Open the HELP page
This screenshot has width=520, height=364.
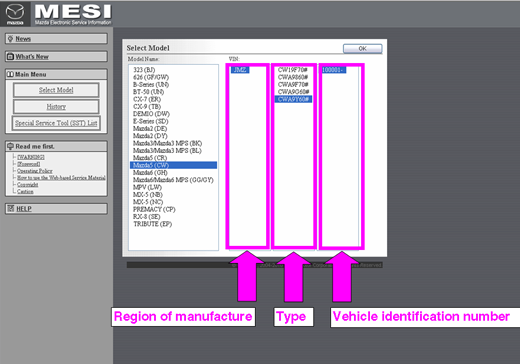56,209
